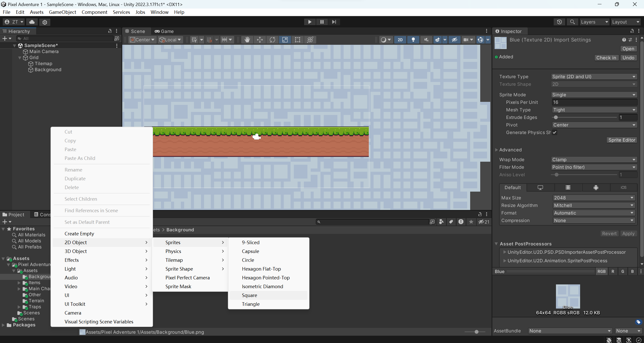This screenshot has height=343, width=644.
Task: Select the Move tool
Action: tap(260, 39)
